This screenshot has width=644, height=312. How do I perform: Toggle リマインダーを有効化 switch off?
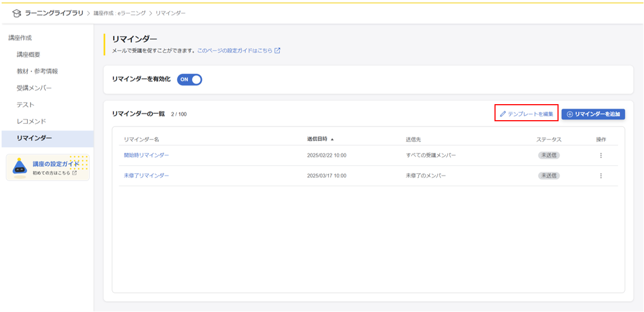pyautogui.click(x=190, y=79)
